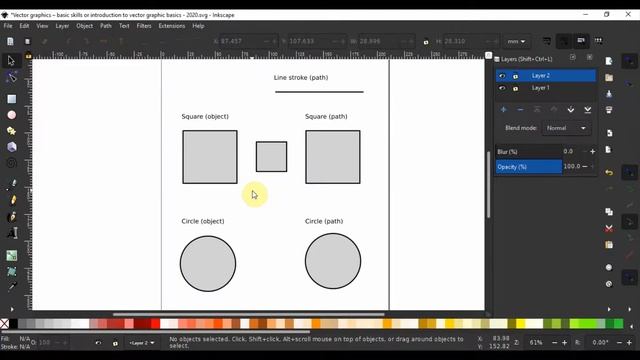The width and height of the screenshot is (640, 360).
Task: Click the Copy icon in right command bar
Action: point(609,211)
